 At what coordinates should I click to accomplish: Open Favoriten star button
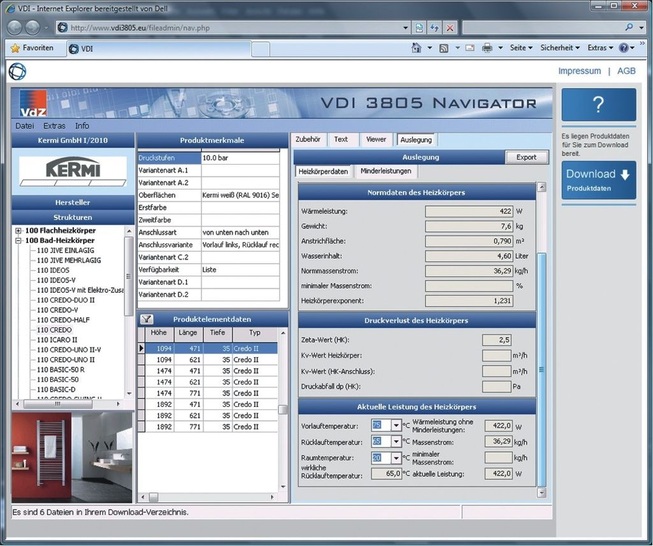[x=32, y=48]
